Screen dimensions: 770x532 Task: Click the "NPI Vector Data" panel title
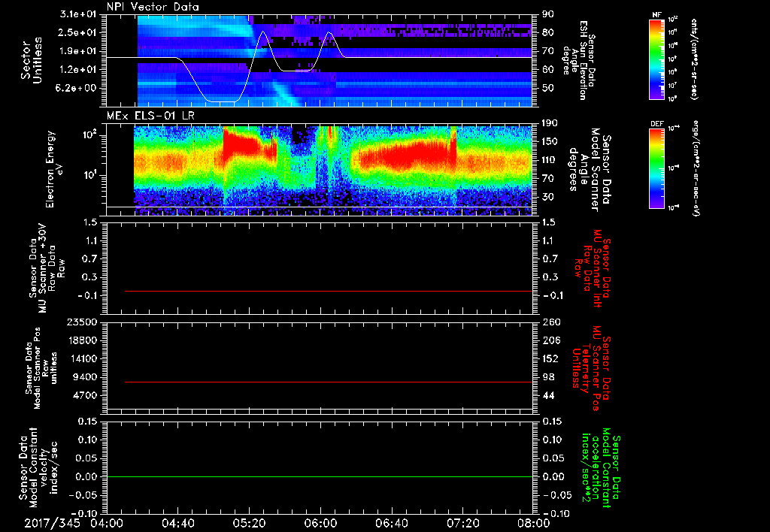pyautogui.click(x=153, y=7)
